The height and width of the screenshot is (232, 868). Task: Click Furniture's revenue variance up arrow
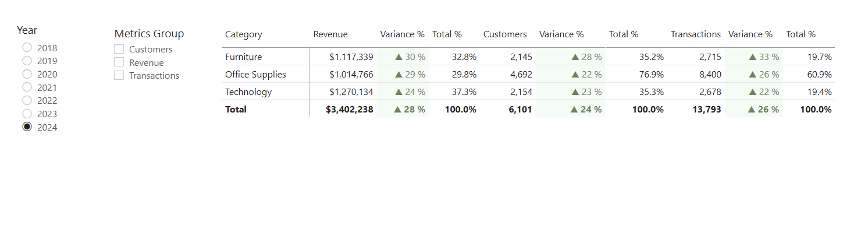399,57
